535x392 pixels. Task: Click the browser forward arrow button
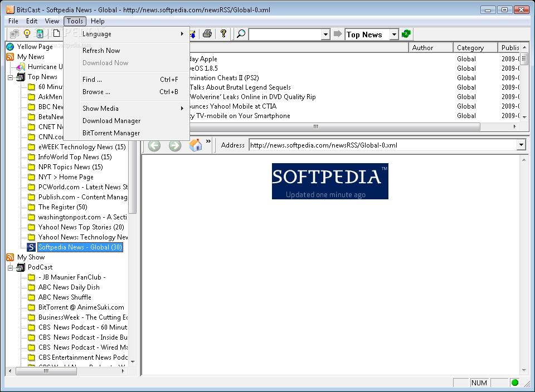175,145
